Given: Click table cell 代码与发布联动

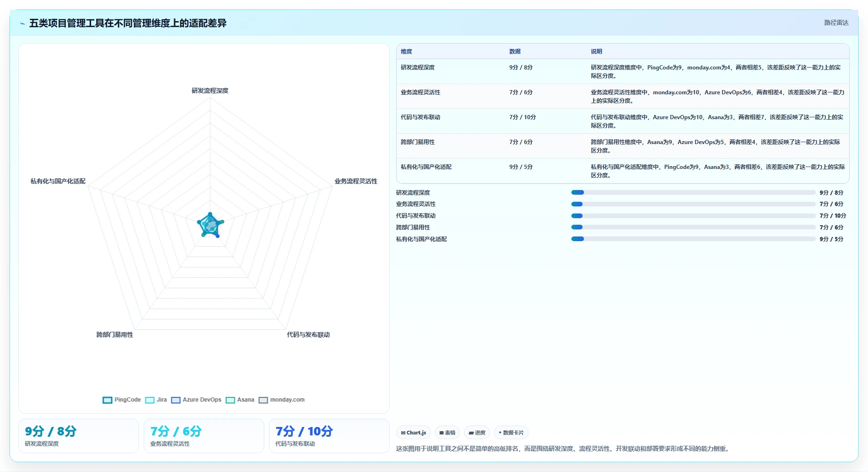Looking at the screenshot, I should (421, 117).
